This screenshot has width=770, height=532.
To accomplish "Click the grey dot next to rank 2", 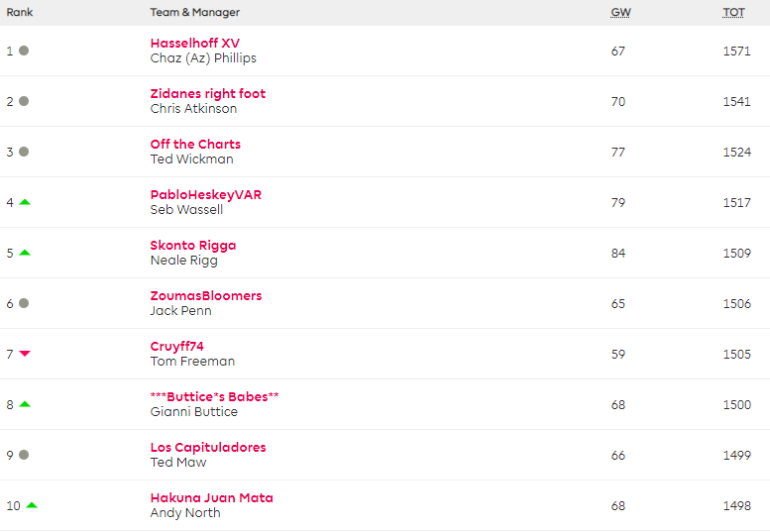I will 24,101.
